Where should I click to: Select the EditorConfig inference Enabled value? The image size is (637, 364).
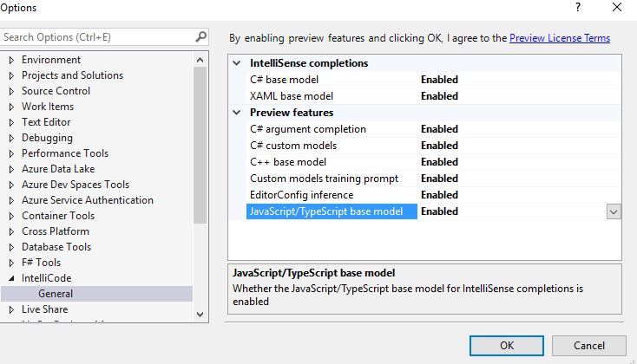(x=439, y=195)
